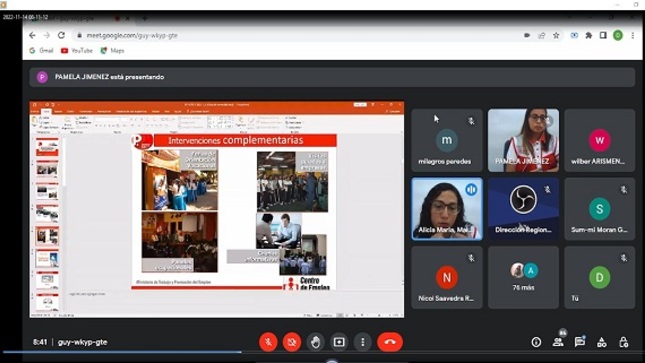Viewport: 645px width, 363px height.
Task: Open the Maps bookmark
Action: click(x=112, y=51)
